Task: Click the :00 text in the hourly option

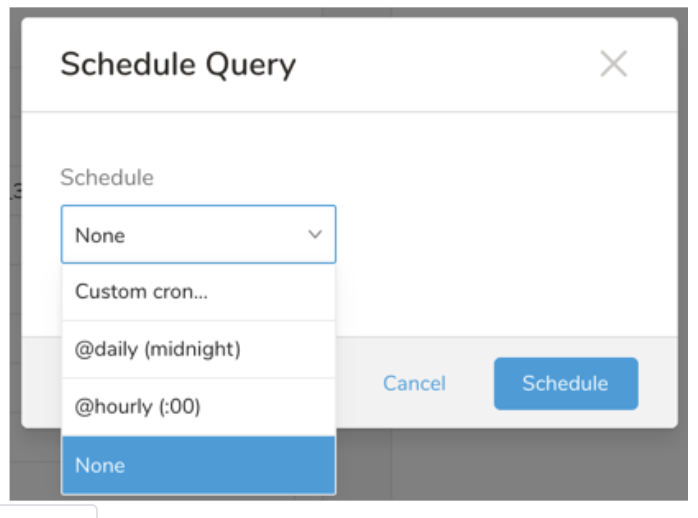Action: [x=180, y=408]
